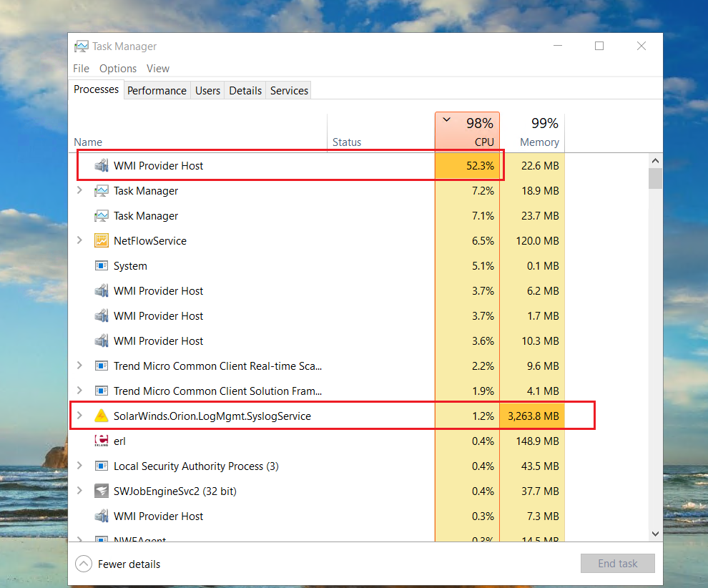Click the Fewer details link
The height and width of the screenshot is (588, 708).
tap(129, 564)
